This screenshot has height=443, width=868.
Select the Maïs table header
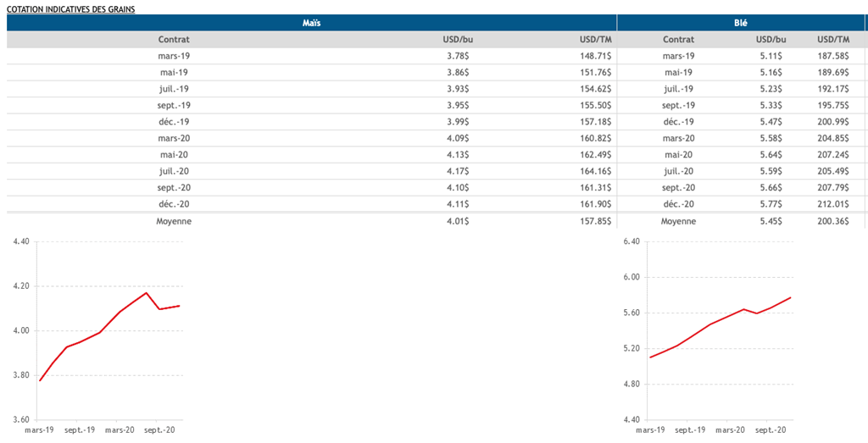pos(311,23)
